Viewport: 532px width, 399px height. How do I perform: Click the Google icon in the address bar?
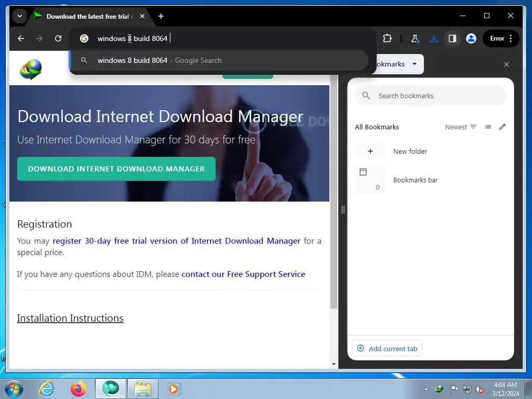tap(84, 38)
